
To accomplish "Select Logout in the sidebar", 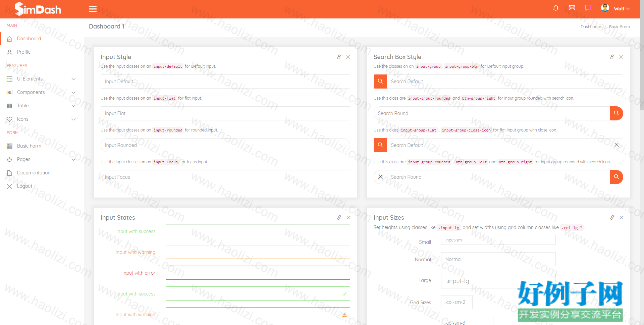I will [x=24, y=186].
